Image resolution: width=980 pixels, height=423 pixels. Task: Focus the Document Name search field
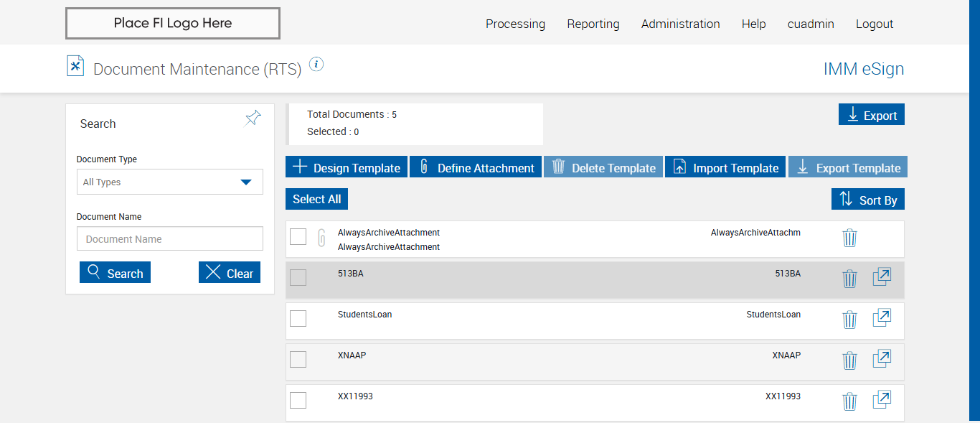[x=170, y=239]
